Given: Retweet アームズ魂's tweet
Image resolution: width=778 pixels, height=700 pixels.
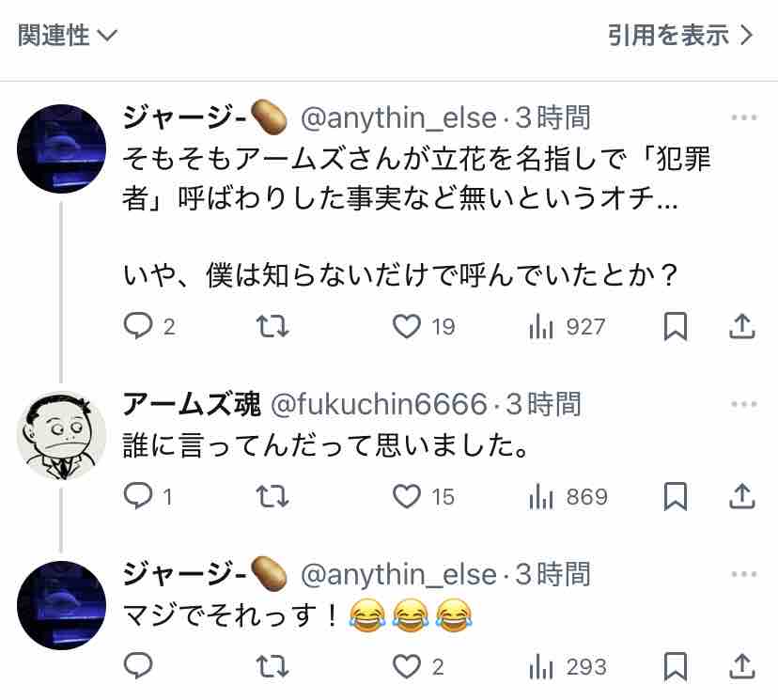Looking at the screenshot, I should click(x=272, y=497).
